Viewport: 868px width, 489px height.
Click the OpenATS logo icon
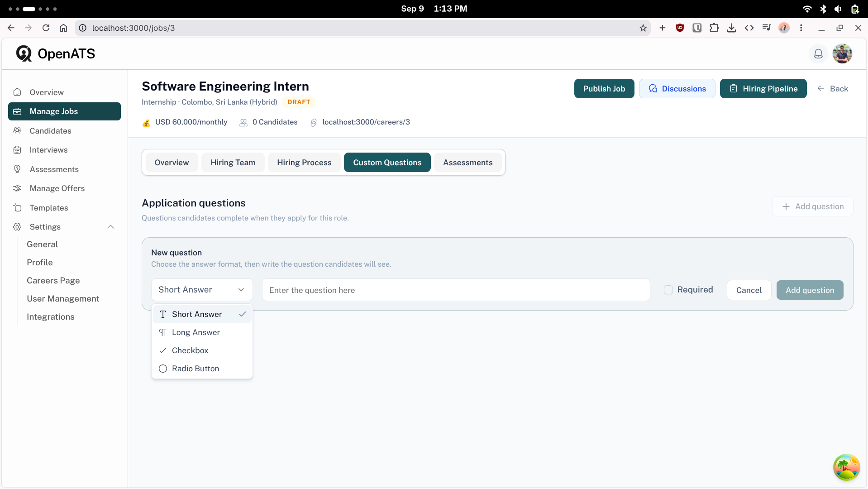pyautogui.click(x=24, y=53)
